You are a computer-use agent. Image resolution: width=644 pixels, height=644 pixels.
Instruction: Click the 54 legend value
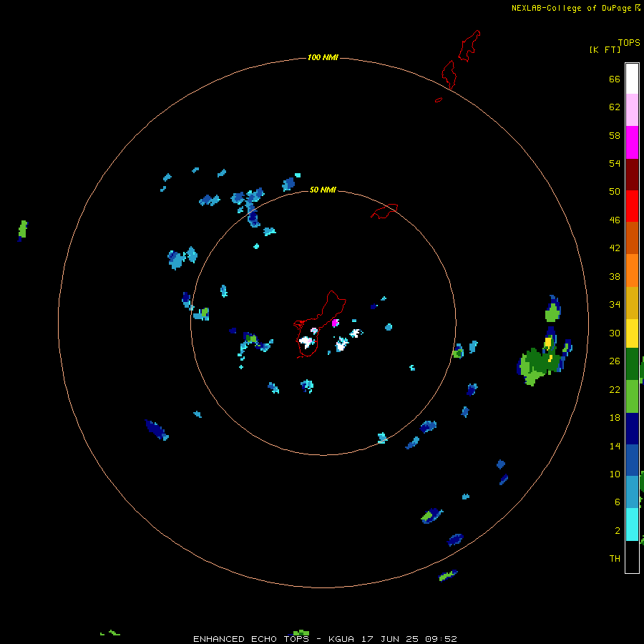[x=615, y=164]
